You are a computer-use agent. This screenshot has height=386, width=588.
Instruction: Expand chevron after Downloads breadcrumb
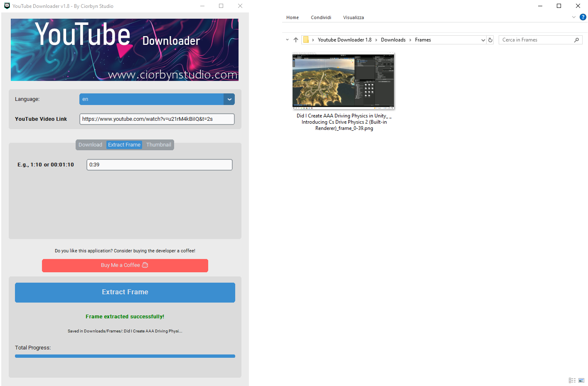coord(410,40)
